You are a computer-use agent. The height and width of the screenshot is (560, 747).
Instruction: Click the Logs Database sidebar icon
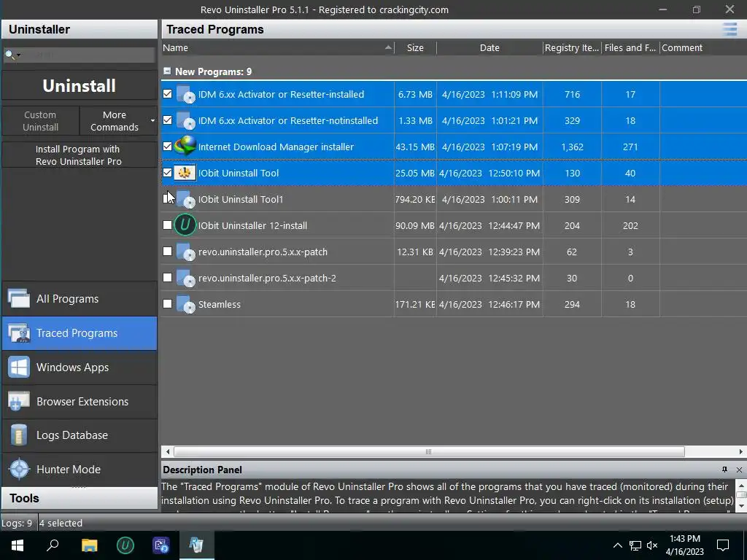point(18,435)
